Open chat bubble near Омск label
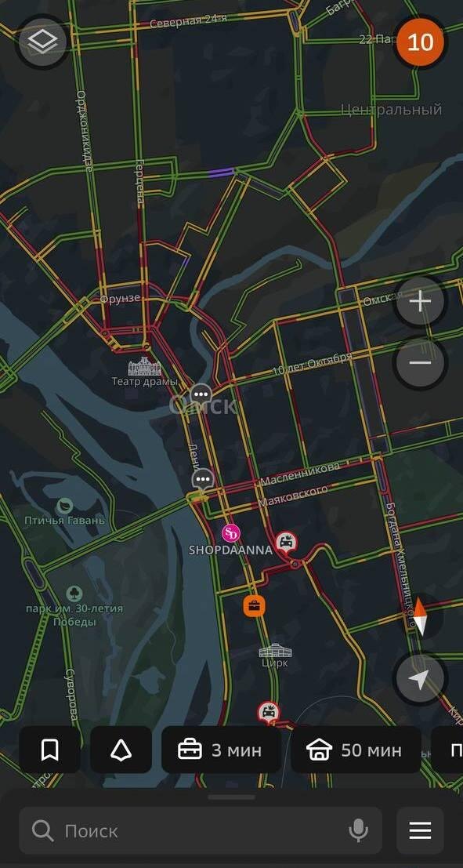This screenshot has height=868, width=463. [201, 395]
